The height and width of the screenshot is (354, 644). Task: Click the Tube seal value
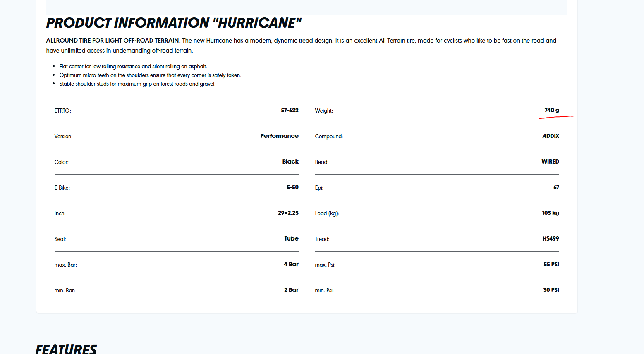coord(291,238)
